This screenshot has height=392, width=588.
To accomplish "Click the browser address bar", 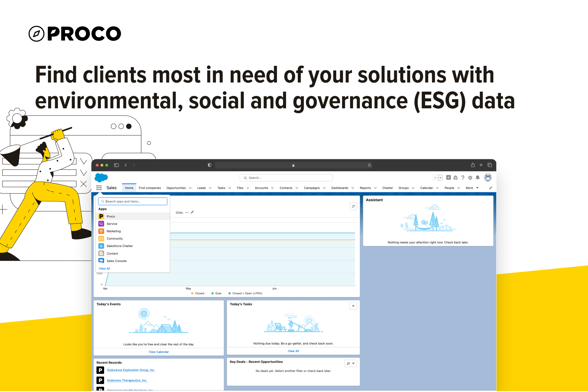I will tap(294, 165).
